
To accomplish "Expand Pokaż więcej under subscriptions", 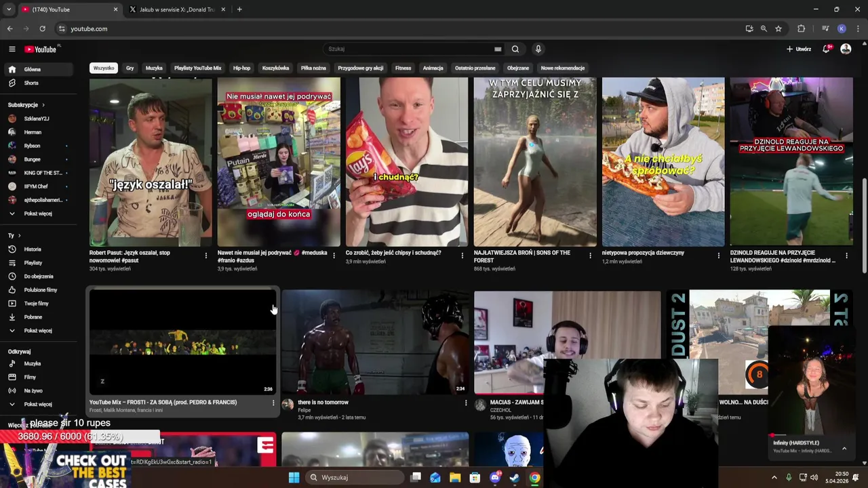I will (37, 213).
